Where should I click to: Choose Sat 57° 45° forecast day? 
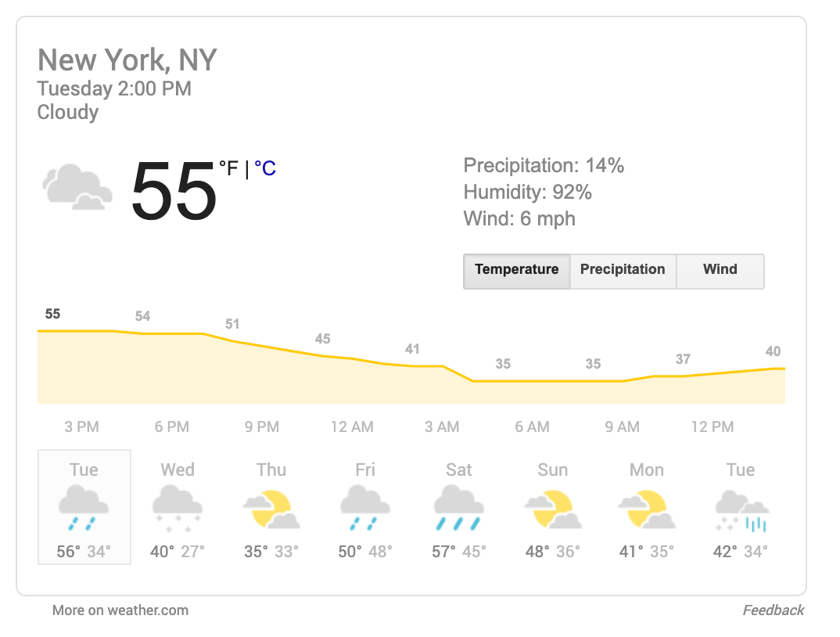point(458,507)
